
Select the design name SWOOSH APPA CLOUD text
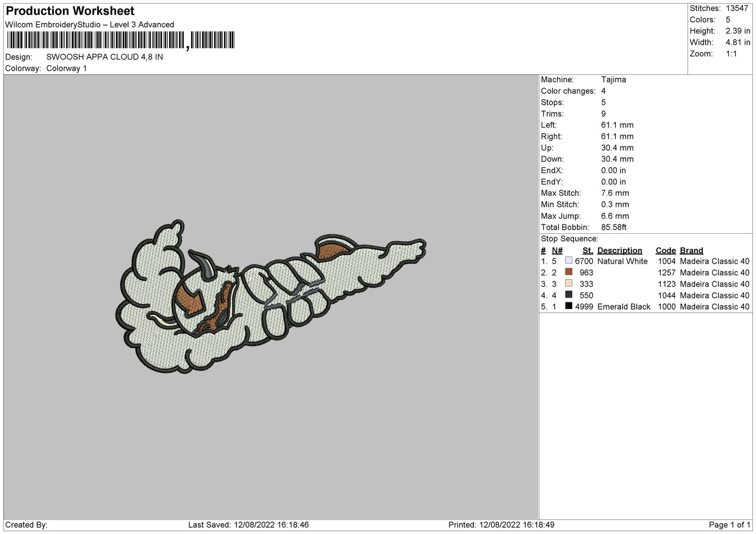[105, 57]
